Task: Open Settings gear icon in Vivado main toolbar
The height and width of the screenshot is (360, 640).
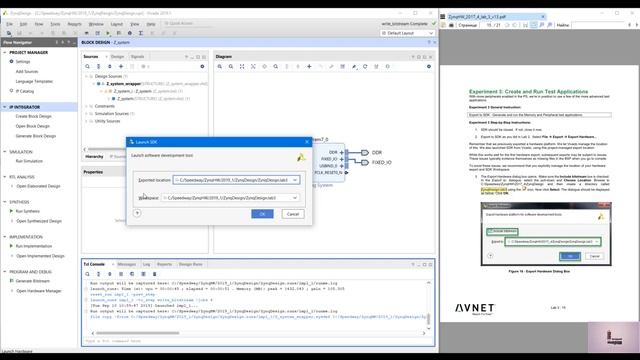Action: pyautogui.click(x=130, y=33)
